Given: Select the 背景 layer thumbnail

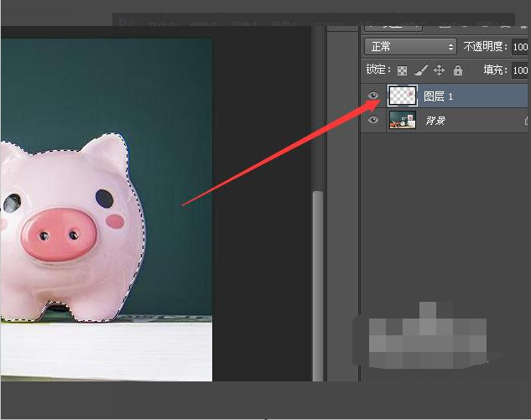Looking at the screenshot, I should (x=403, y=120).
